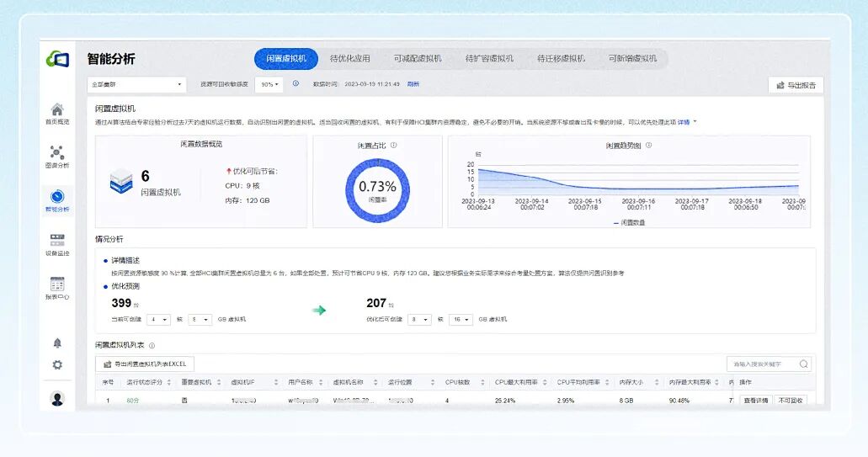The width and height of the screenshot is (868, 457).
Task: Sort by 用户名称 column arrows
Action: 321,382
